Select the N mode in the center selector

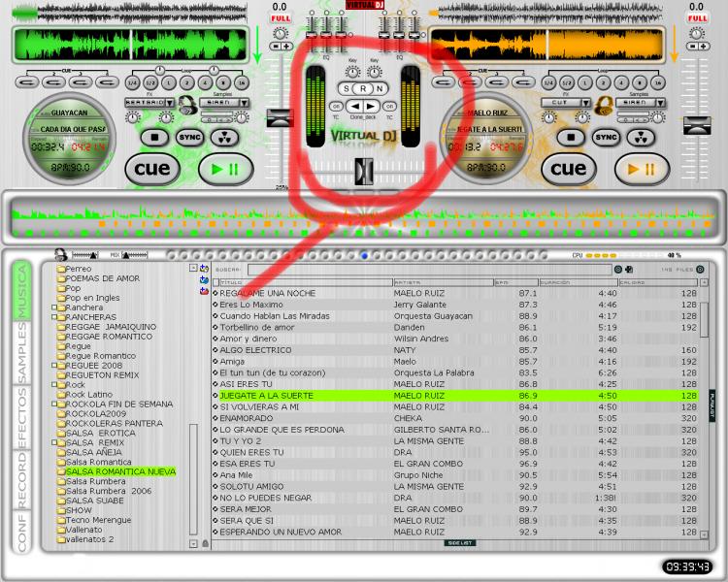(380, 88)
